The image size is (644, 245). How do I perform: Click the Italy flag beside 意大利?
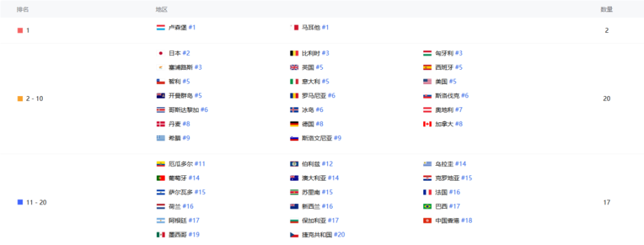(294, 82)
